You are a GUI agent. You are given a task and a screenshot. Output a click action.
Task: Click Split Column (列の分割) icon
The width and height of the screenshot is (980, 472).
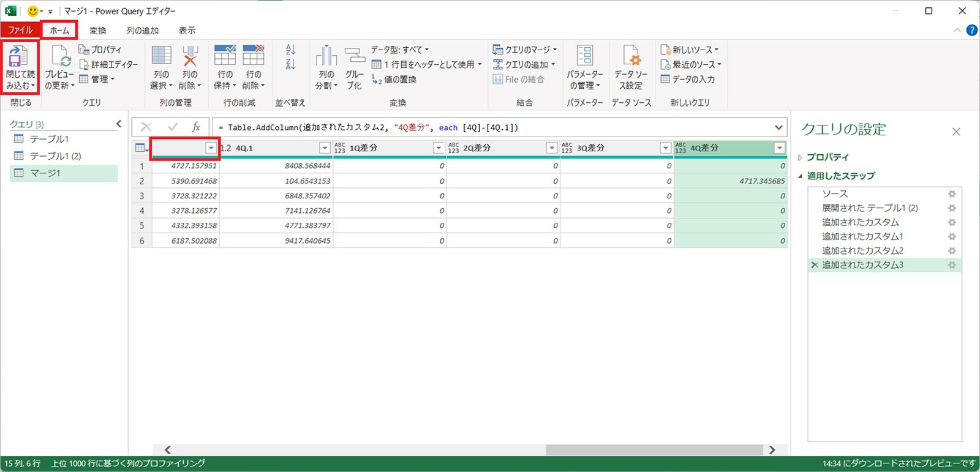point(326,56)
